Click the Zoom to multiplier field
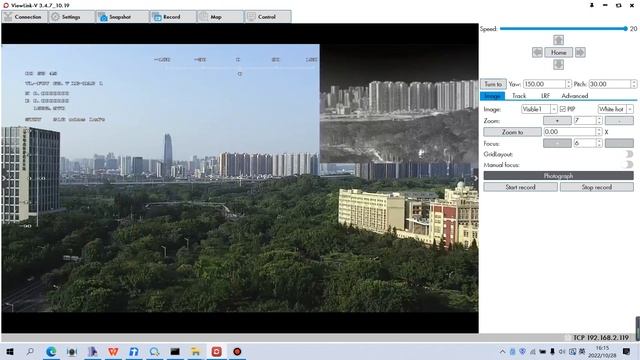 (x=570, y=132)
